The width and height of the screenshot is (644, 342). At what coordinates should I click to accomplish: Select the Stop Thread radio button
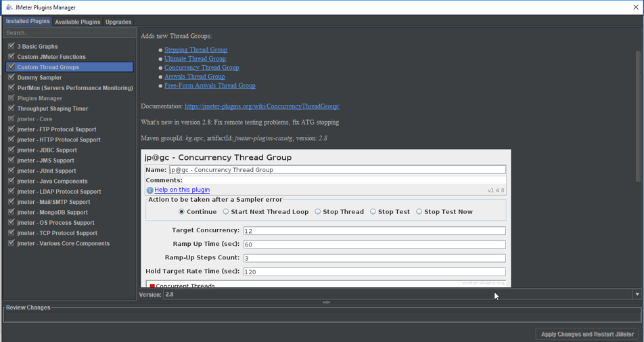click(317, 212)
